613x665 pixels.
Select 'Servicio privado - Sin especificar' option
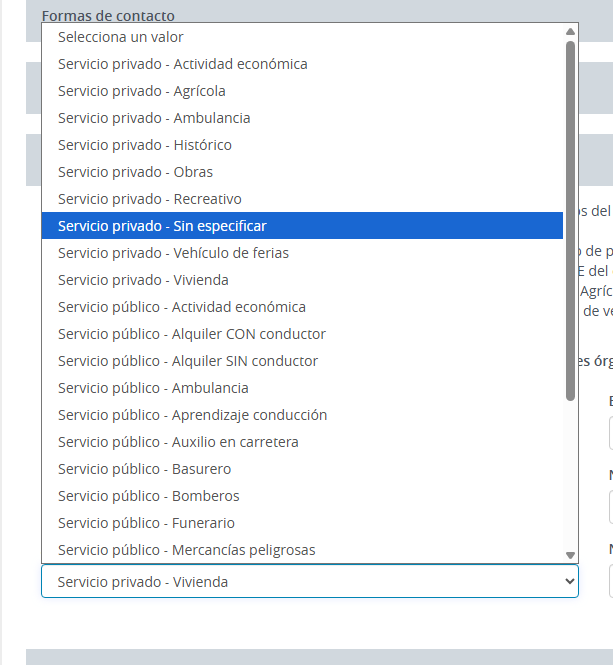click(x=162, y=226)
